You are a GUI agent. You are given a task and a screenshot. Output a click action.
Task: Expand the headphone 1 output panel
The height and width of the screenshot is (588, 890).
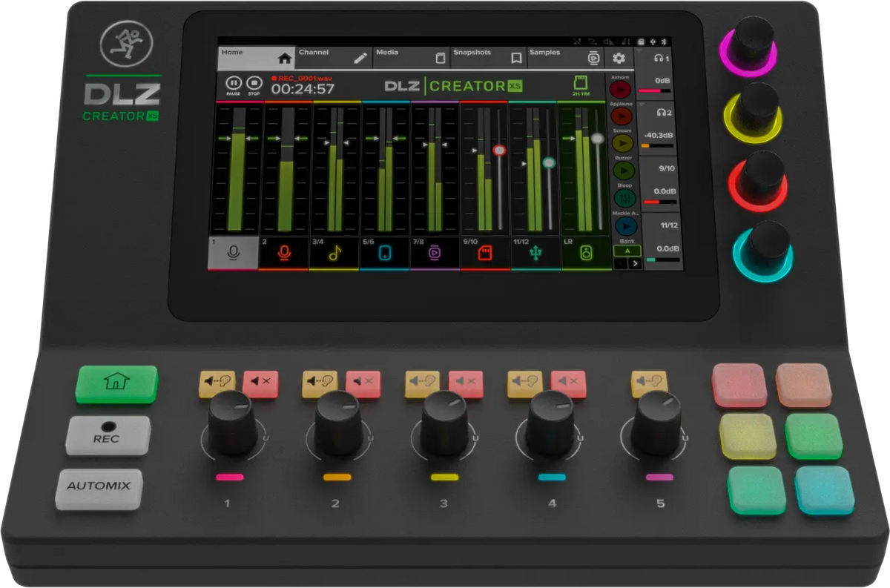pos(660,58)
